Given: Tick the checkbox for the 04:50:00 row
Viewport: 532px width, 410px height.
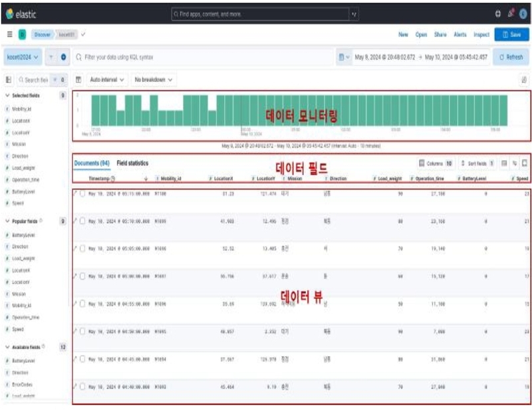Looking at the screenshot, I should point(82,332).
